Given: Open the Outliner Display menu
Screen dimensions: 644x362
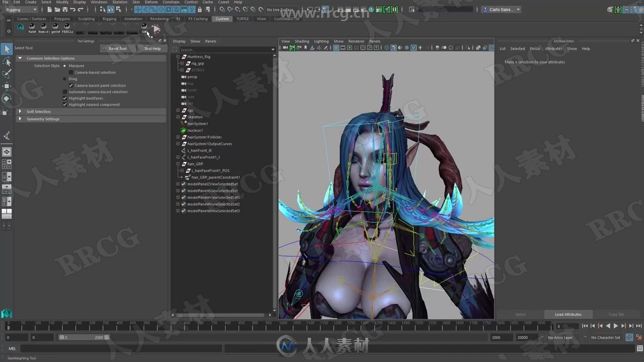Looking at the screenshot, I should point(179,41).
